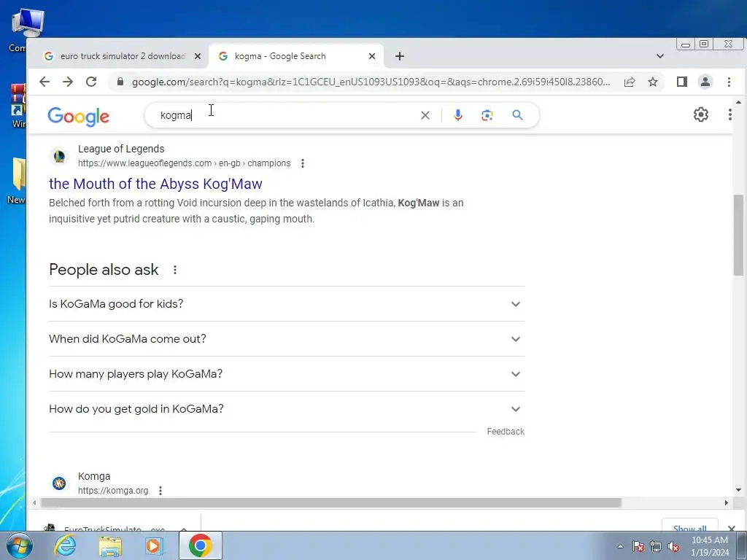
Task: Open Windows Explorer from the taskbar
Action: point(110,545)
